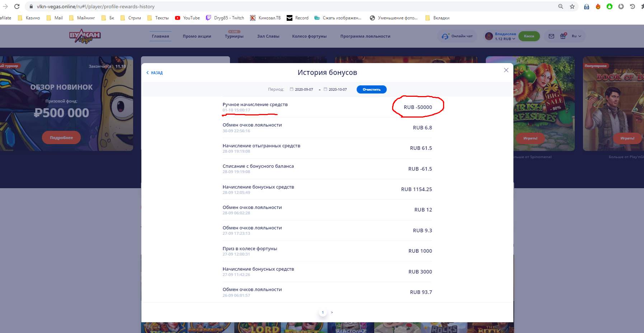
Task: Click the Онлайн чат headset icon
Action: pyautogui.click(x=445, y=36)
